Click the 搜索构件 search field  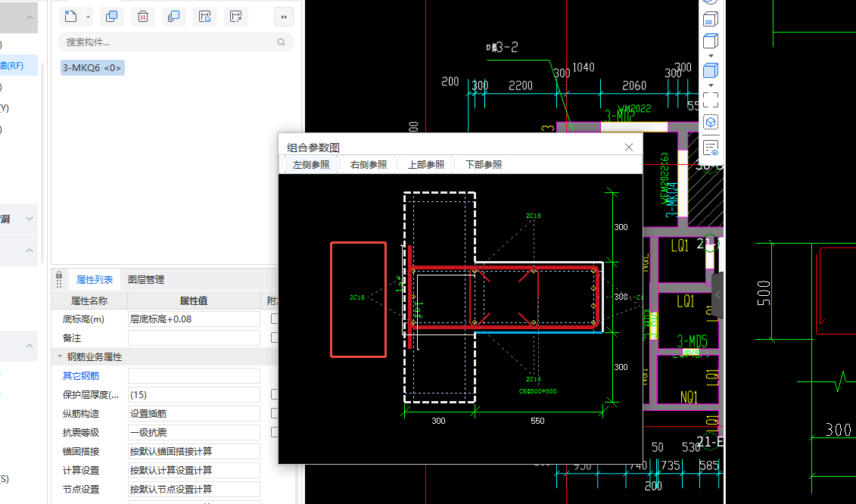pyautogui.click(x=176, y=42)
